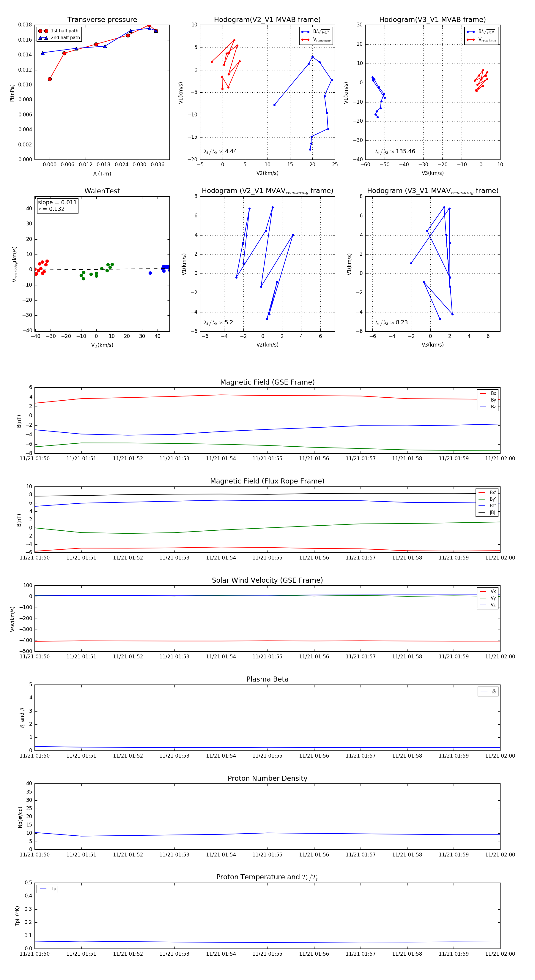535x980 pixels.
Task: Click the eigenvalue ratio label 4.44
Action: pos(220,151)
